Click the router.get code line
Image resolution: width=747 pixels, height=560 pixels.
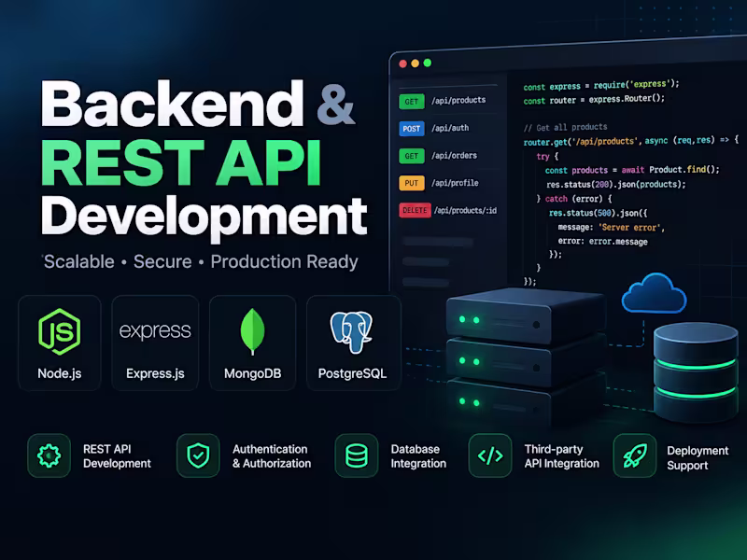[x=631, y=141]
